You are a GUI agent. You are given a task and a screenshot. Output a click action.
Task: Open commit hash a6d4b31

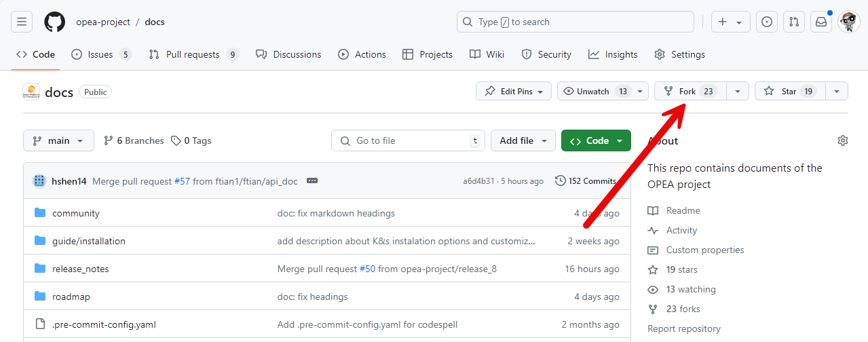(478, 181)
